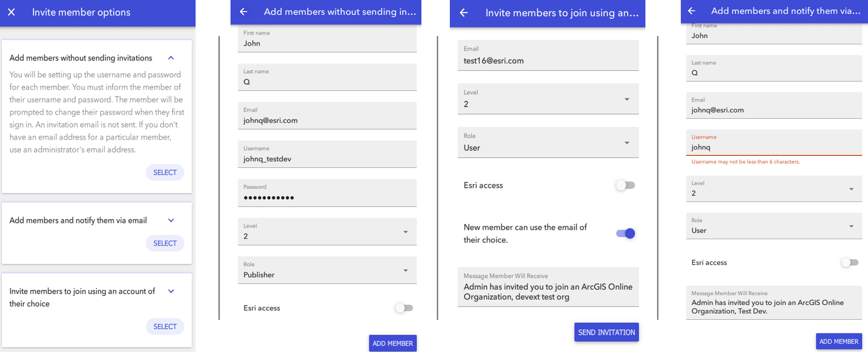
Task: Toggle Esri access below Publisher role
Action: (404, 308)
